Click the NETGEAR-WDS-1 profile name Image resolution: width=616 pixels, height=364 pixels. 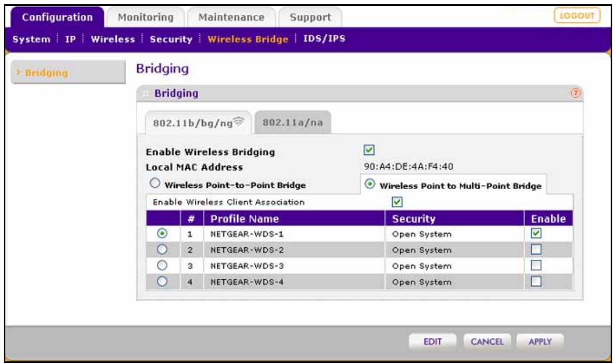(247, 234)
